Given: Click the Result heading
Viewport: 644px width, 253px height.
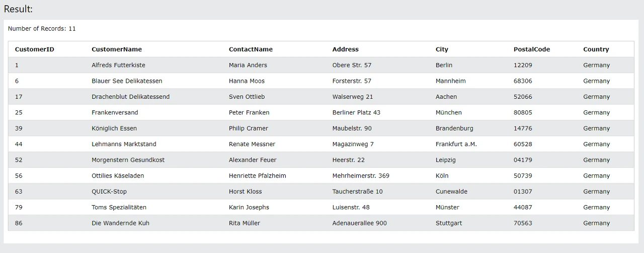Looking at the screenshot, I should (x=18, y=9).
